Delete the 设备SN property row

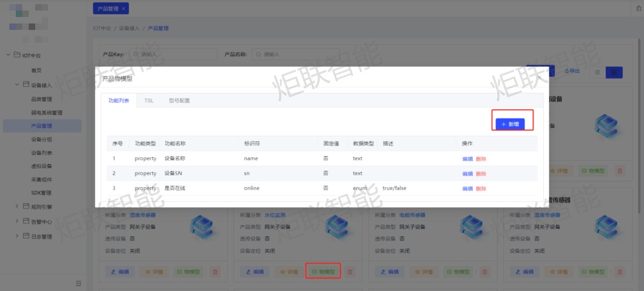(481, 174)
